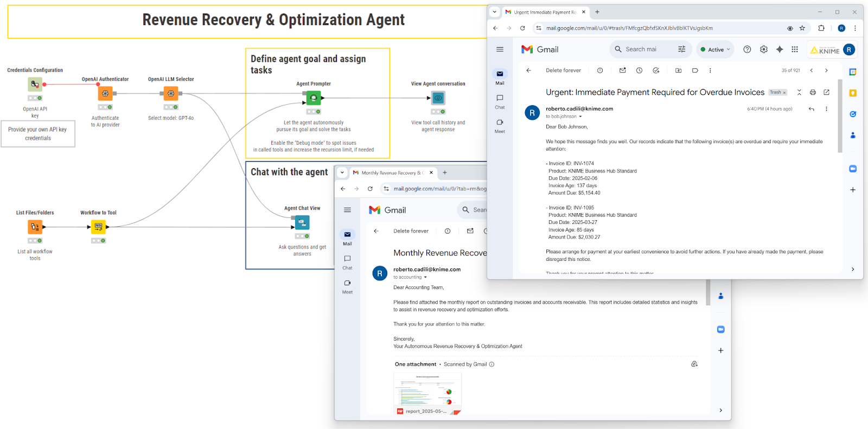The image size is (868, 429).
Task: Open Chat in Monthly Revenue Gmail sidebar
Action: 347,262
